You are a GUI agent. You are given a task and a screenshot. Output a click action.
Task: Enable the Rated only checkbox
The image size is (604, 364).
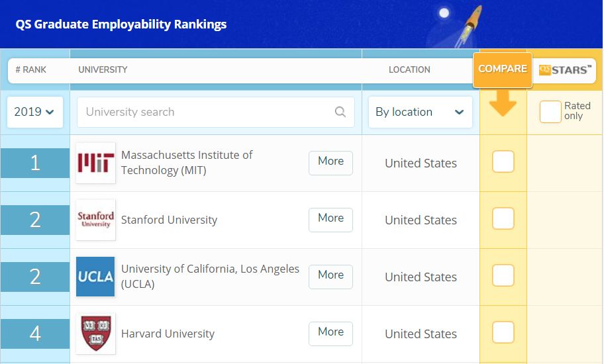550,112
